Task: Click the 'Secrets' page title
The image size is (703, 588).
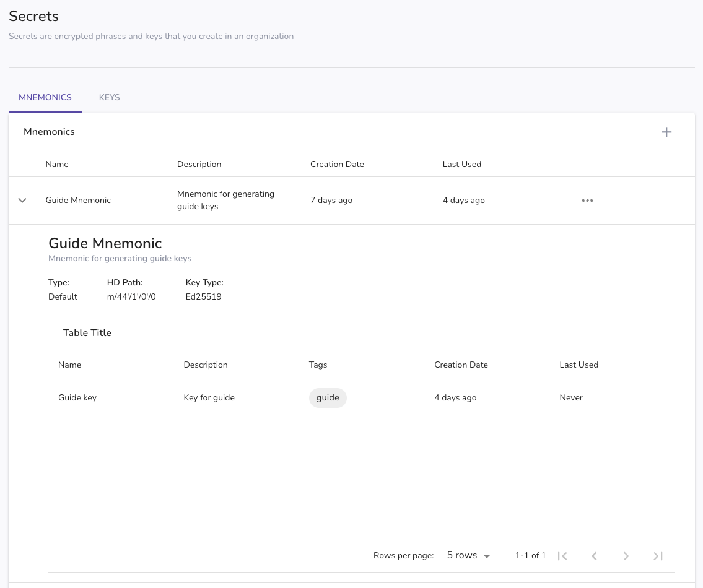Action: (33, 16)
